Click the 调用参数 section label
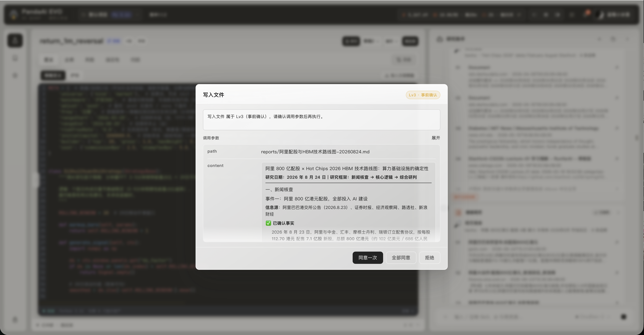644x335 pixels. coord(211,138)
